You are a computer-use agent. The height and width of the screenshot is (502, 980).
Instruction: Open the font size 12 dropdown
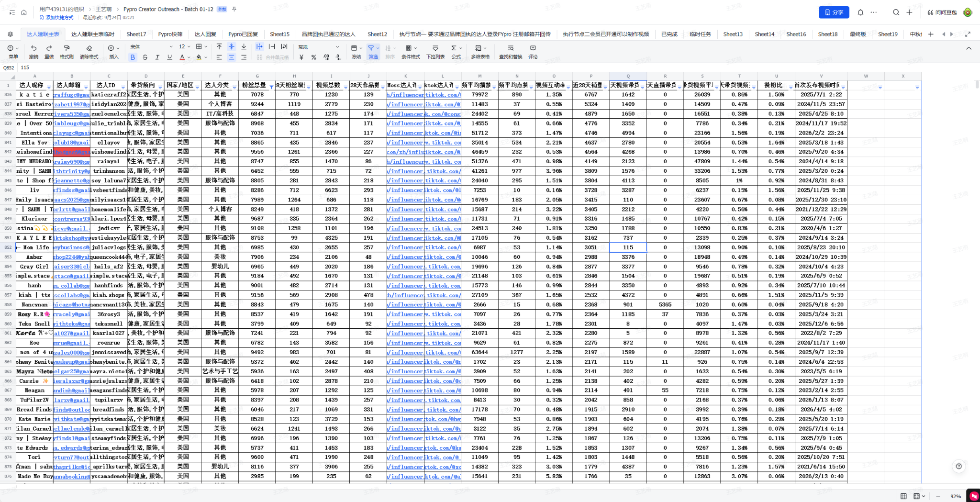(184, 47)
